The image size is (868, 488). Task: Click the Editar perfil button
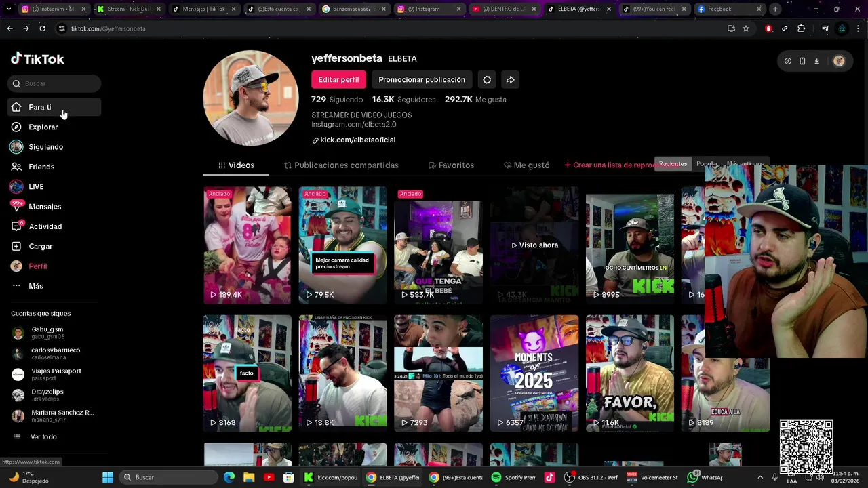pyautogui.click(x=338, y=79)
